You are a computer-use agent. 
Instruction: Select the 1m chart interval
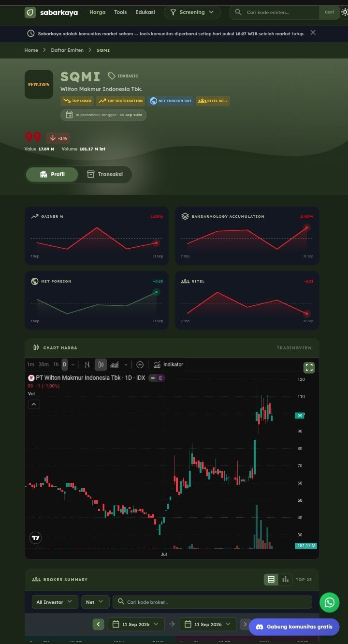[x=30, y=364]
